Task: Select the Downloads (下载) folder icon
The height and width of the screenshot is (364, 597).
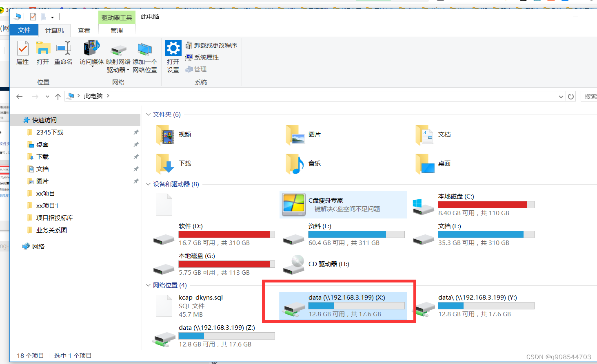Action: pyautogui.click(x=165, y=164)
